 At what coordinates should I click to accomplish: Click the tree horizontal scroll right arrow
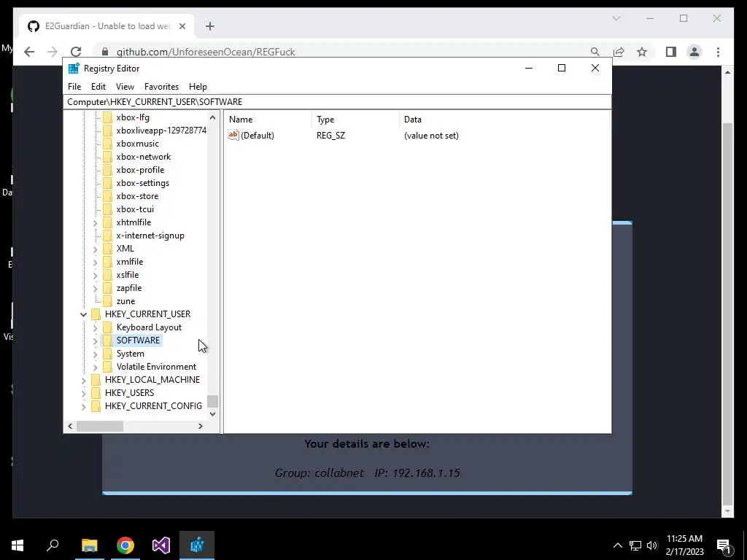click(x=200, y=426)
